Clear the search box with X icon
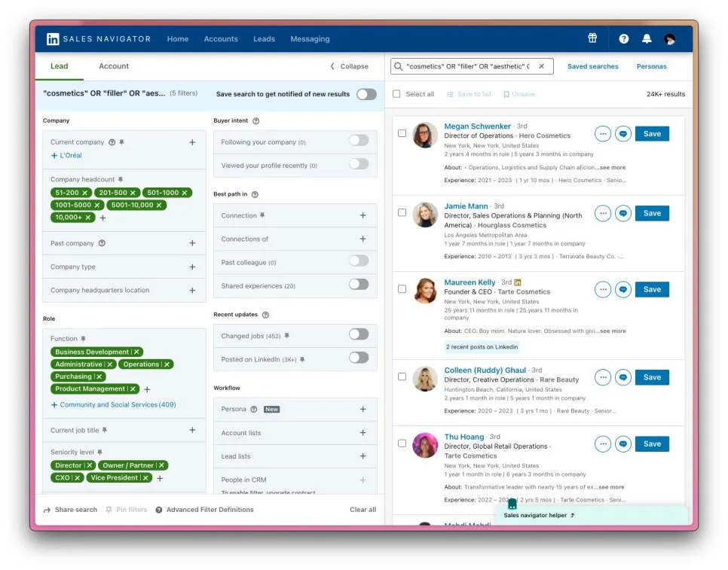 (x=541, y=66)
